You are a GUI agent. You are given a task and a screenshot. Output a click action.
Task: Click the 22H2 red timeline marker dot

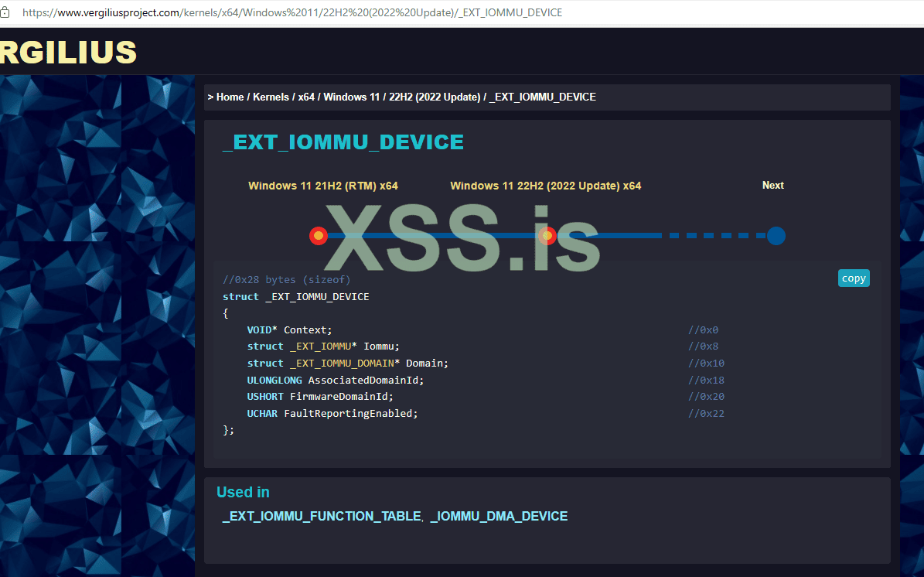(547, 236)
